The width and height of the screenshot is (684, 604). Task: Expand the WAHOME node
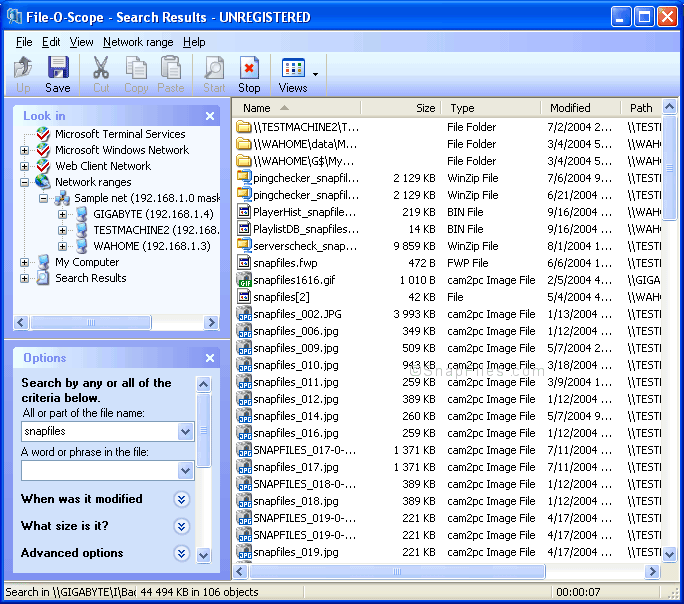[62, 246]
